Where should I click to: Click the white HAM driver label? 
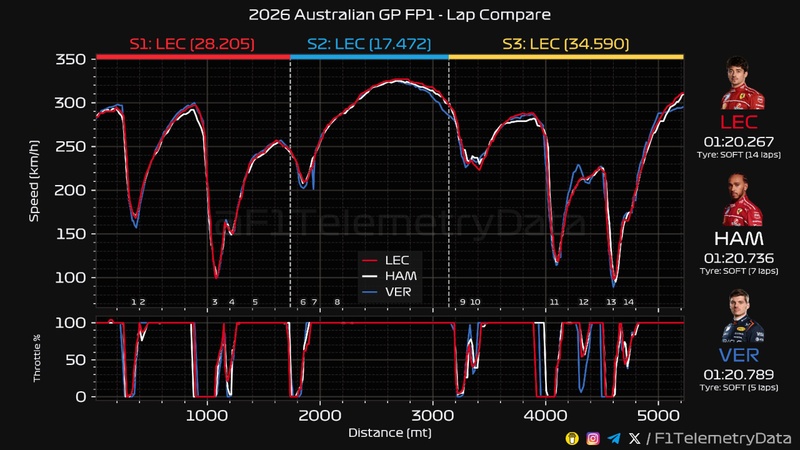pyautogui.click(x=739, y=238)
